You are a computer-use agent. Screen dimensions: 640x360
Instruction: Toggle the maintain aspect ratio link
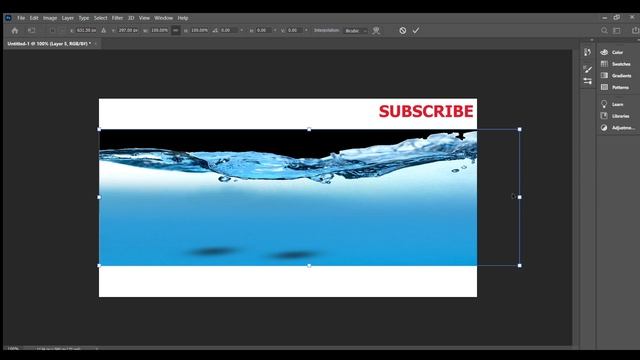pos(176,31)
